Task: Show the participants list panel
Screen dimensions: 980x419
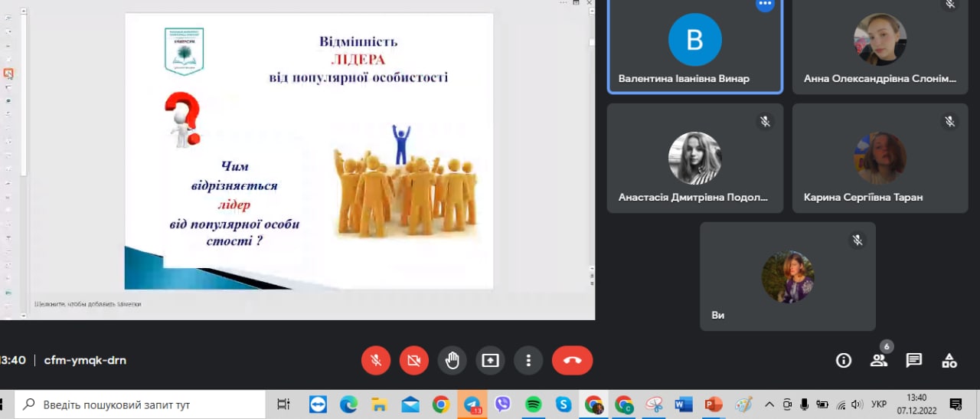Action: click(x=879, y=360)
